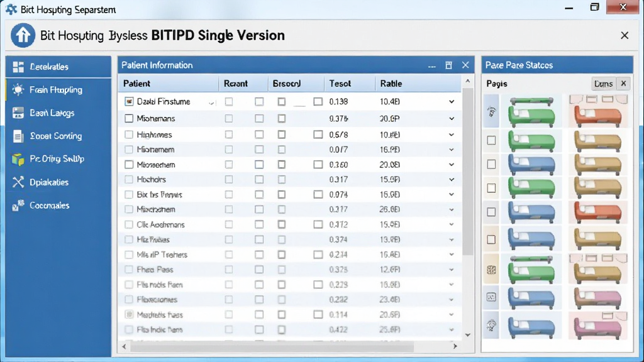Select the orange bed in fifth row
644x362 pixels.
[598, 212]
